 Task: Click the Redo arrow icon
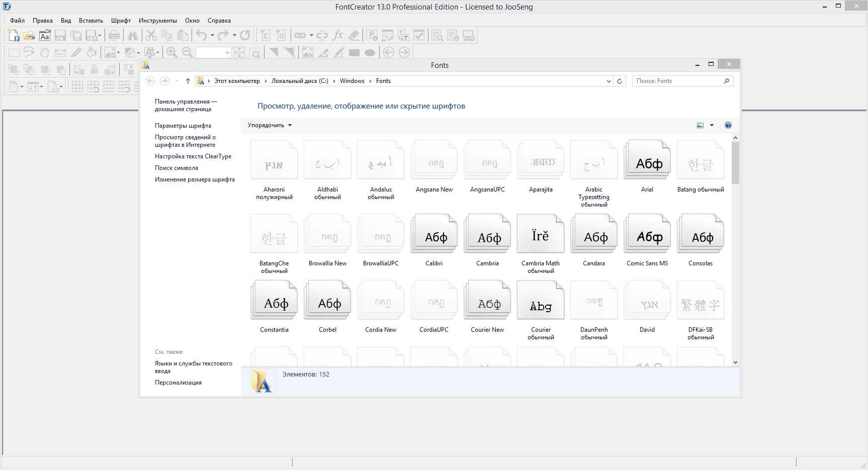click(x=223, y=35)
